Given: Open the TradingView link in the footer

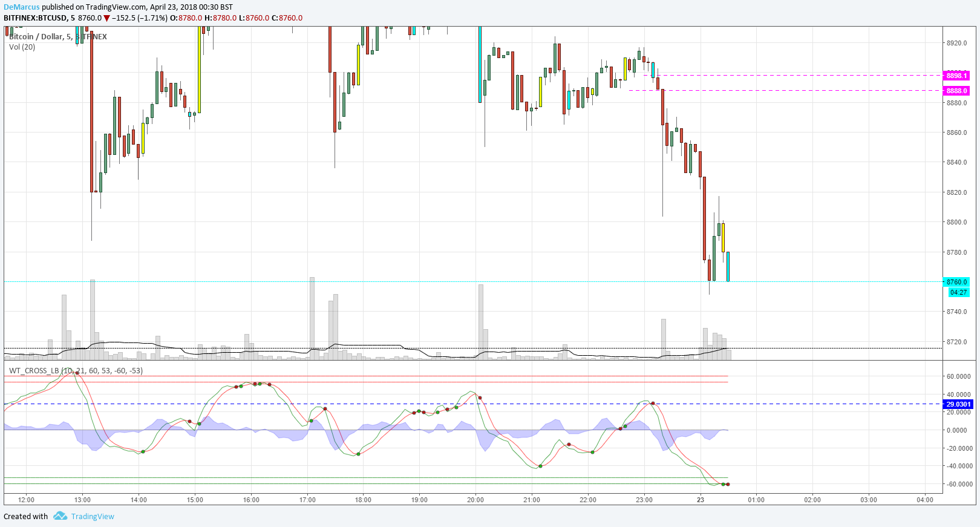Looking at the screenshot, I should (93, 516).
